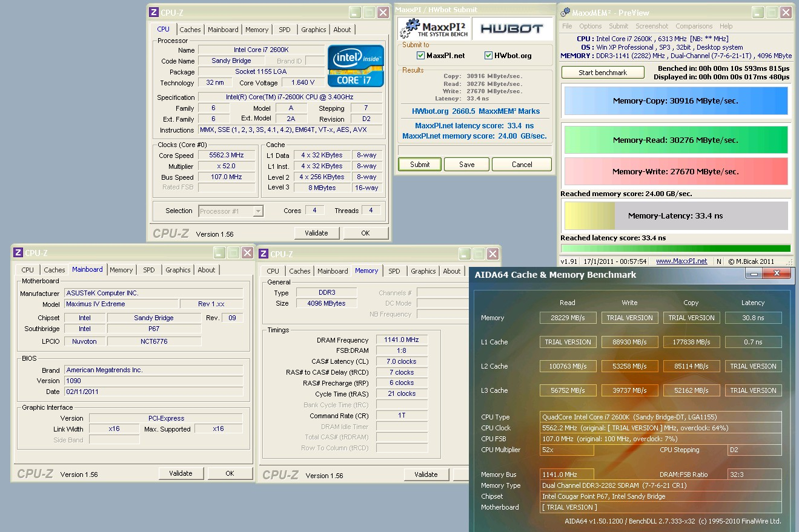This screenshot has height=532, width=799.
Task: Click Save in the HWbot Submit dialog
Action: pyautogui.click(x=466, y=165)
